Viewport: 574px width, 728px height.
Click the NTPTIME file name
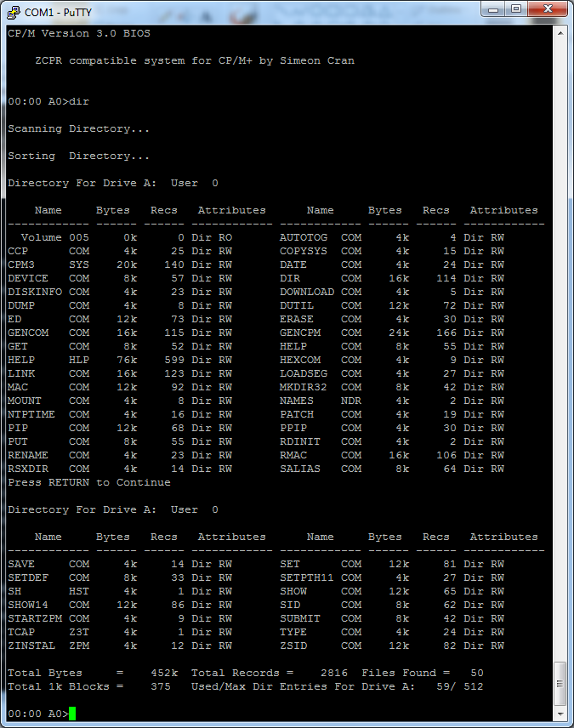[x=31, y=414]
